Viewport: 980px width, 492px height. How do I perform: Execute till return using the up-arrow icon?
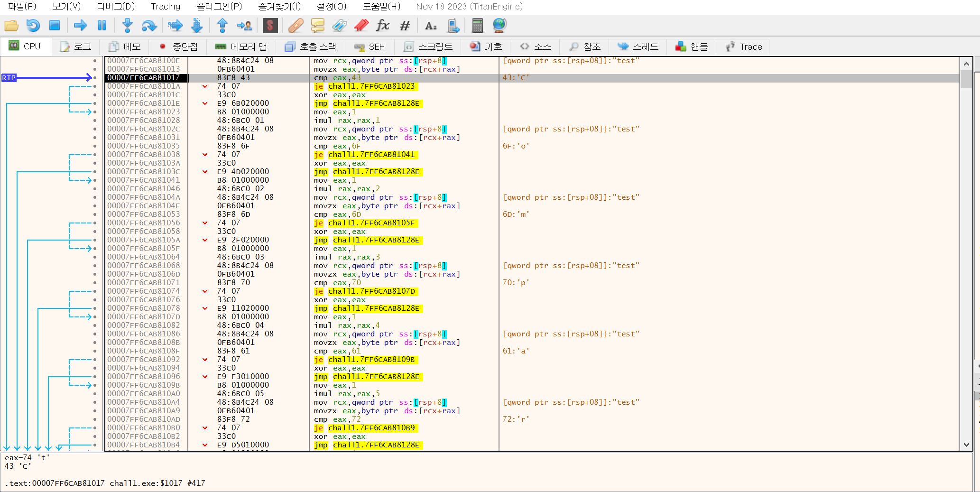click(x=222, y=26)
